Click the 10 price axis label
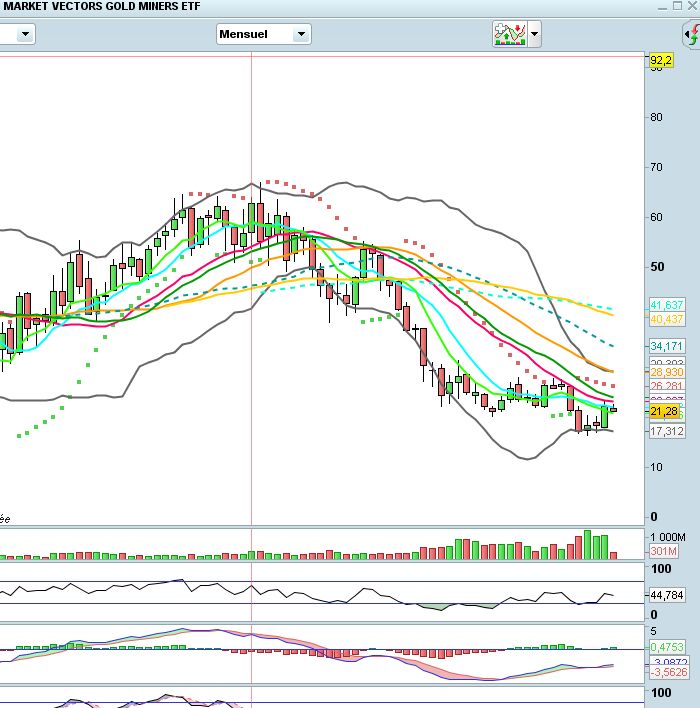Viewport: 700px width, 708px height. point(656,467)
